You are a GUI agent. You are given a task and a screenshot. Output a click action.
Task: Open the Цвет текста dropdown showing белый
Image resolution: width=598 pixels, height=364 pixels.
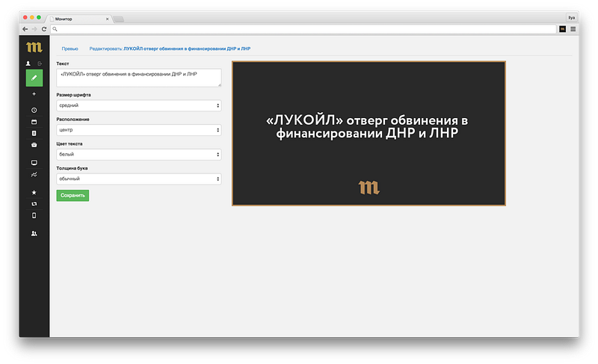point(139,155)
